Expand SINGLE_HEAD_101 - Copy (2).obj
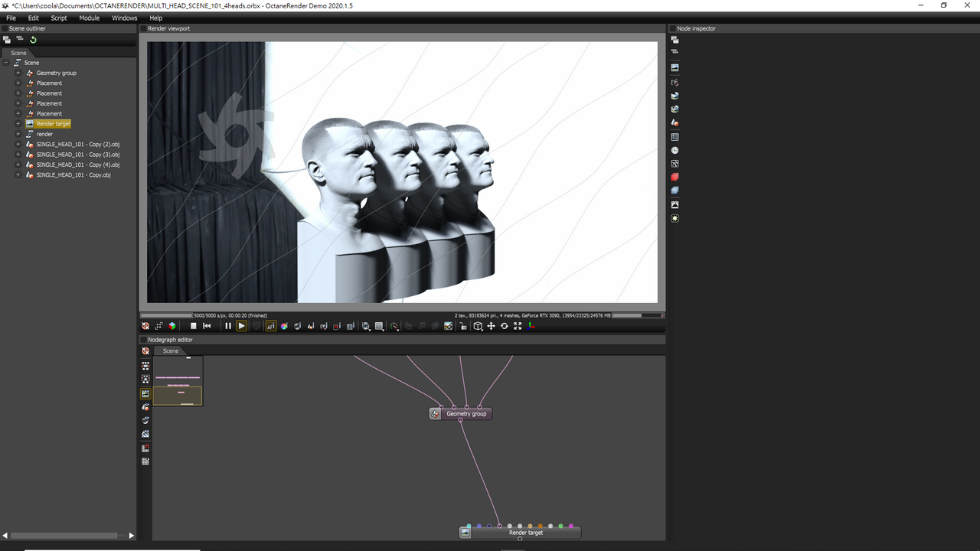 tap(18, 144)
